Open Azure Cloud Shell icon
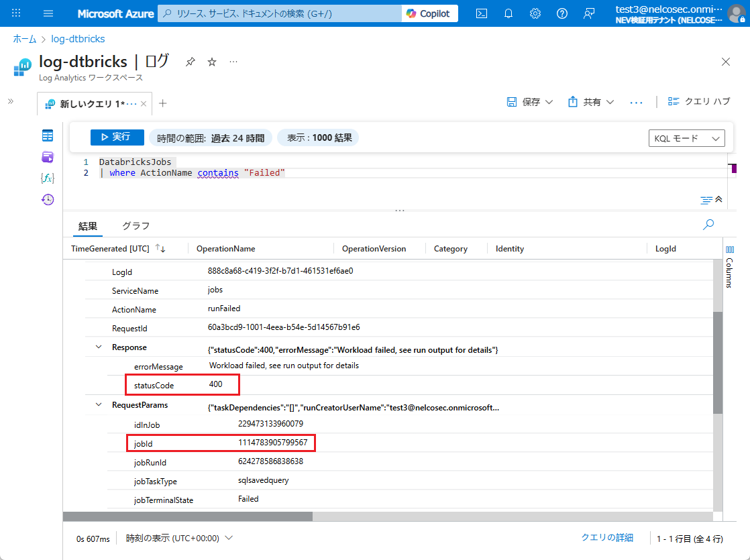This screenshot has height=560, width=750. click(482, 13)
